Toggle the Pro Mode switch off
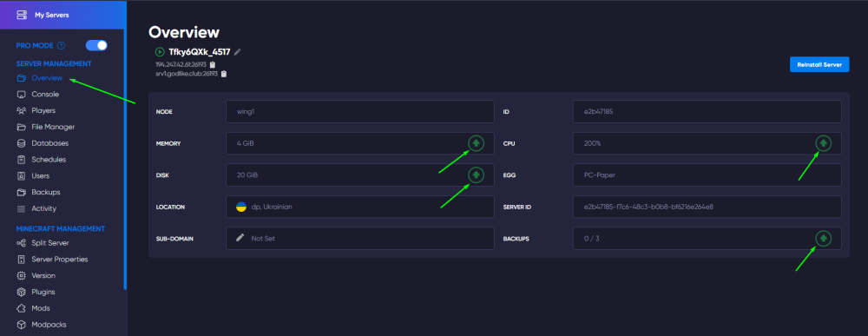Screen dimensions: 868x336 (96, 45)
